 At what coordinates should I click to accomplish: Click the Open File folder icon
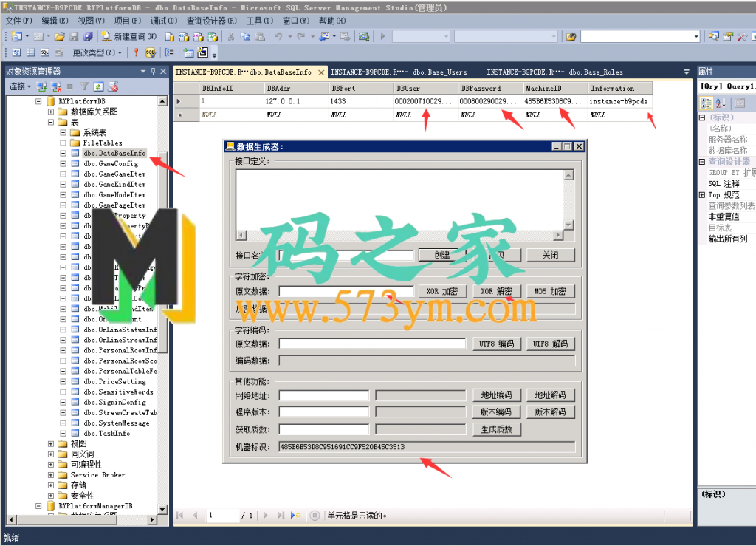click(x=60, y=37)
